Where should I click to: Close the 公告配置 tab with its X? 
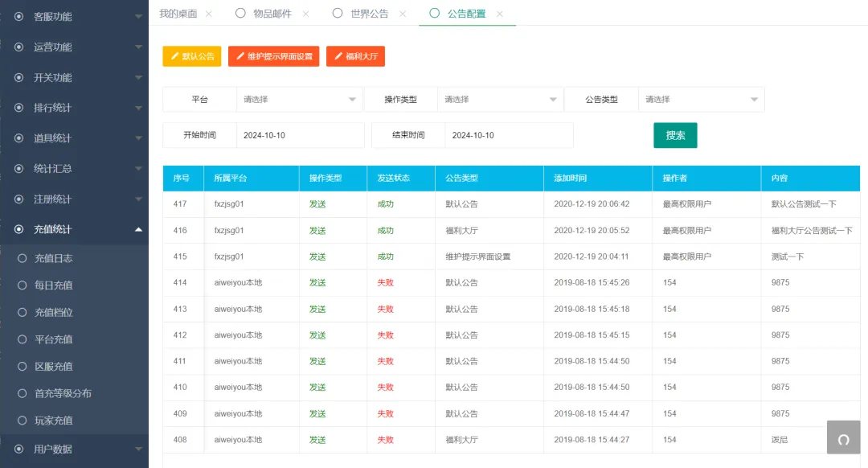[500, 14]
